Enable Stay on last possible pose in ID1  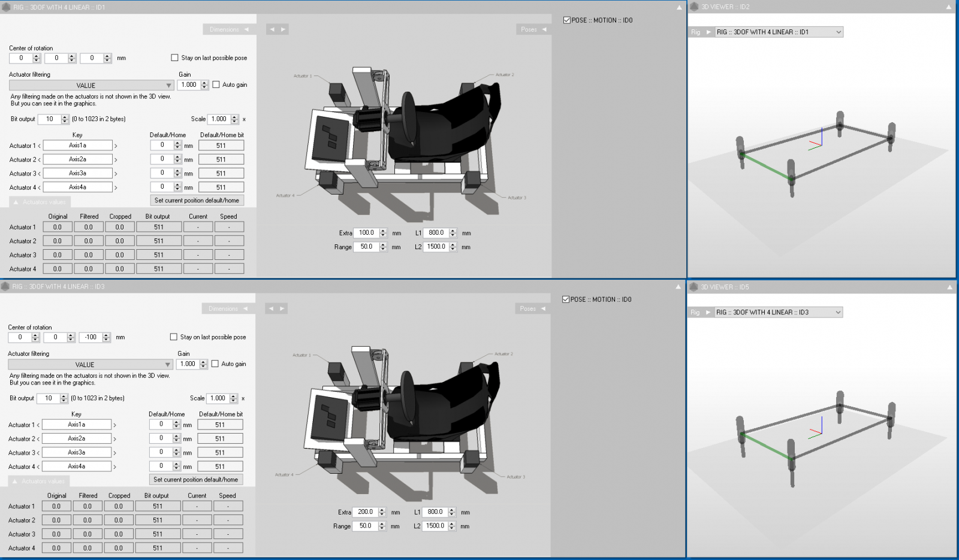174,58
